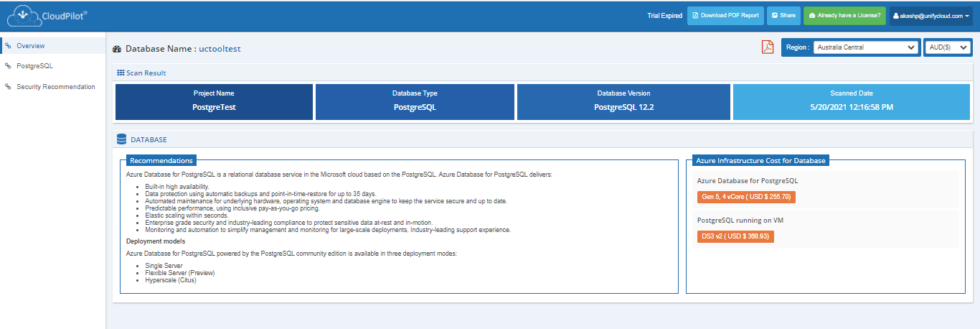Click the Built-in high availability bullet

[x=177, y=187]
